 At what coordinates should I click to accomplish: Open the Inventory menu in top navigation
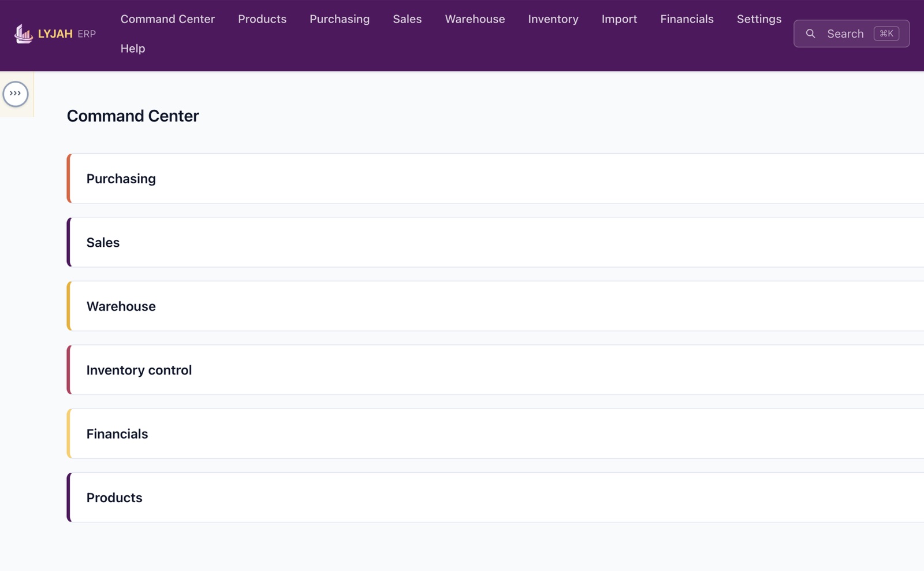[x=553, y=19]
